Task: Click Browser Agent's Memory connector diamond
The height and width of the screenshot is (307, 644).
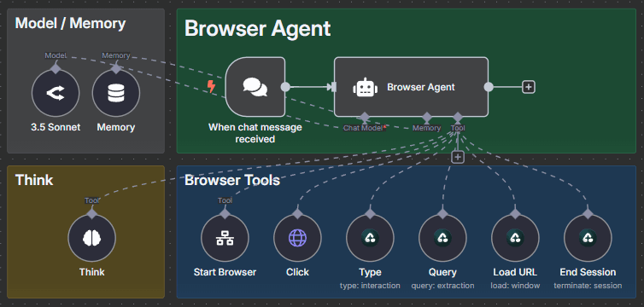Action: click(x=427, y=117)
